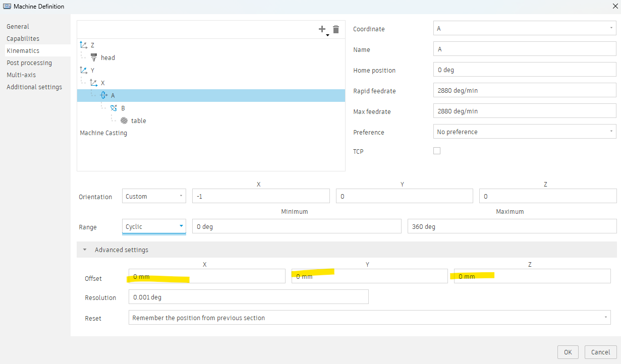The width and height of the screenshot is (621, 364).
Task: Collapse the Advanced settings section
Action: pos(84,249)
